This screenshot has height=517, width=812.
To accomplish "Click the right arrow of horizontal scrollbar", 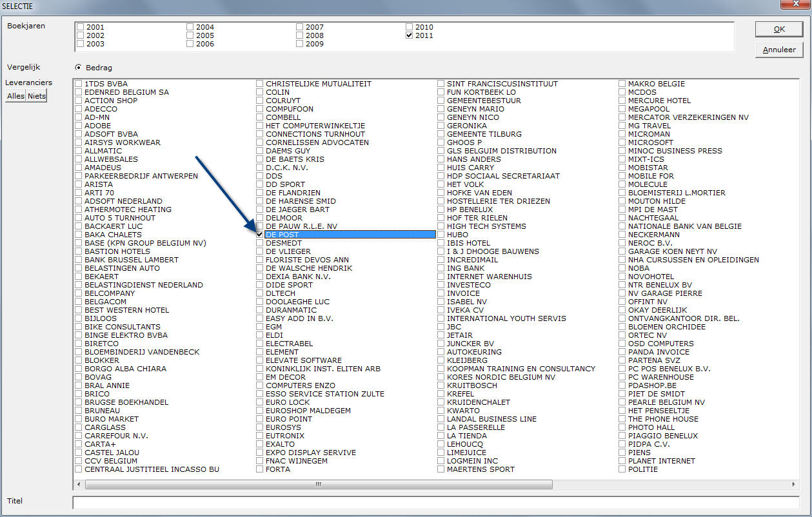I will tap(793, 484).
